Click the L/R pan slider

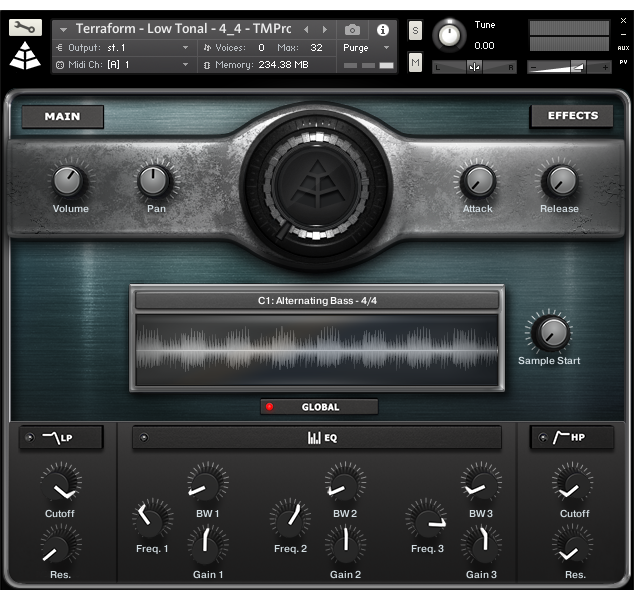click(x=474, y=67)
